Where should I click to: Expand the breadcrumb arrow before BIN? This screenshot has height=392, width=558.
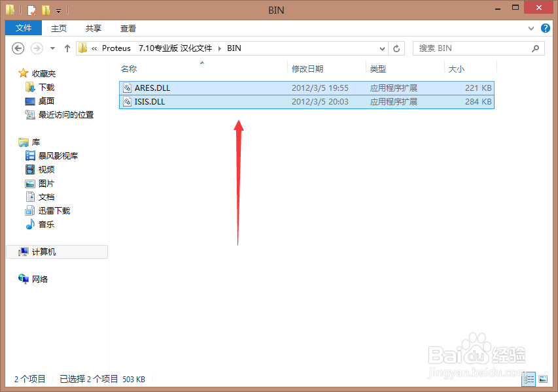[220, 48]
